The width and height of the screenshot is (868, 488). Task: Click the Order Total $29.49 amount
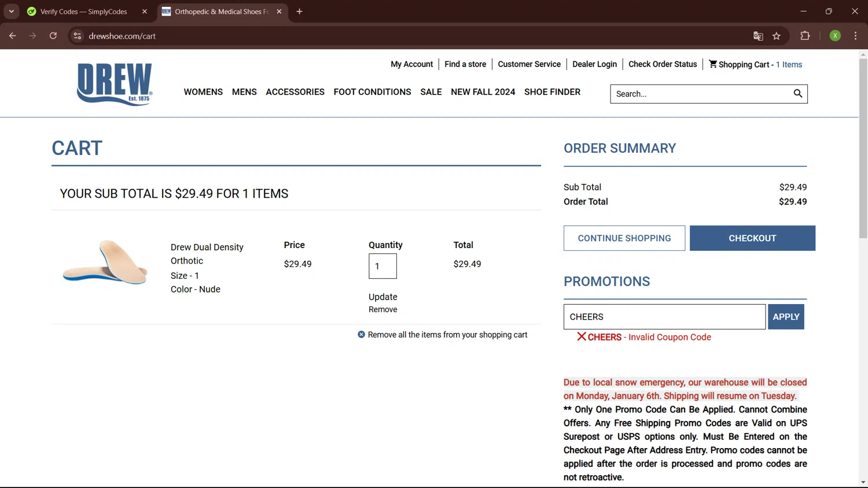tap(793, 201)
